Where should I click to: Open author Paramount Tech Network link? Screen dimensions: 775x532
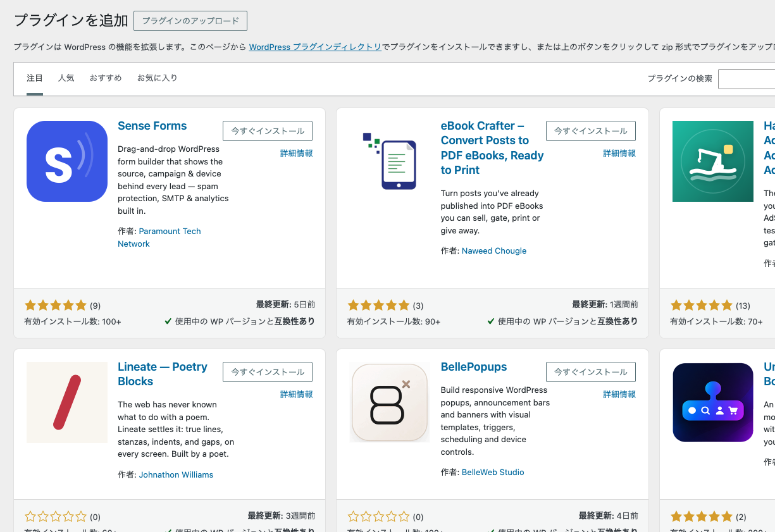point(159,238)
